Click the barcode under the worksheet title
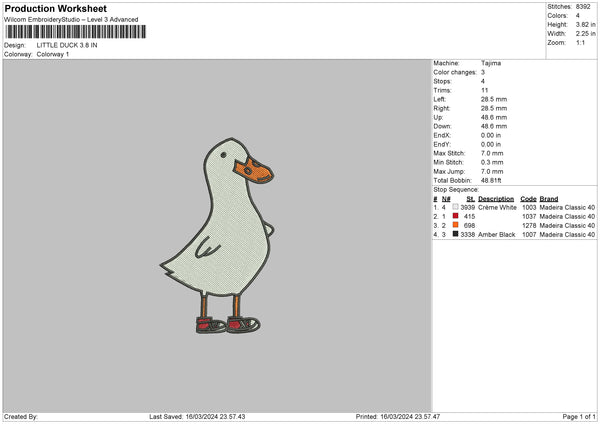The width and height of the screenshot is (600, 424). click(x=76, y=32)
